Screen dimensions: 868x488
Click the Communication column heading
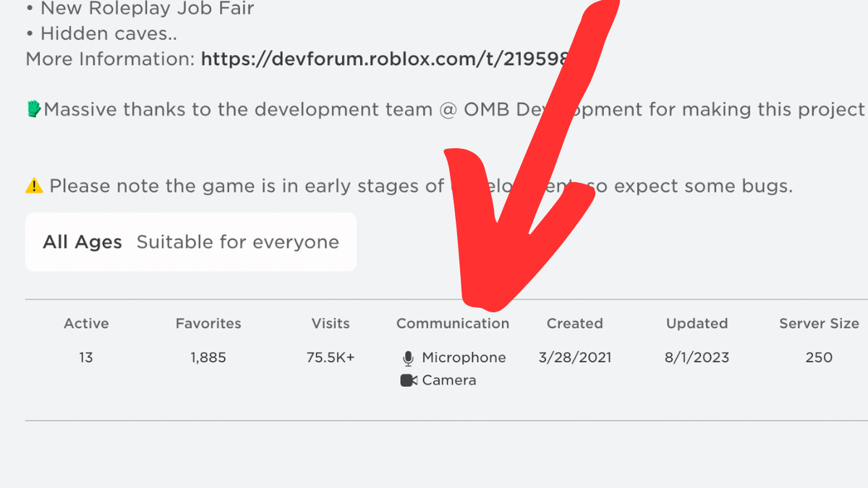coord(453,324)
